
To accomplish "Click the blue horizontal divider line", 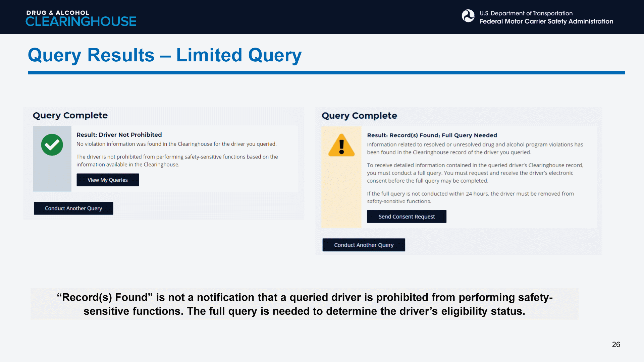I will click(x=326, y=73).
